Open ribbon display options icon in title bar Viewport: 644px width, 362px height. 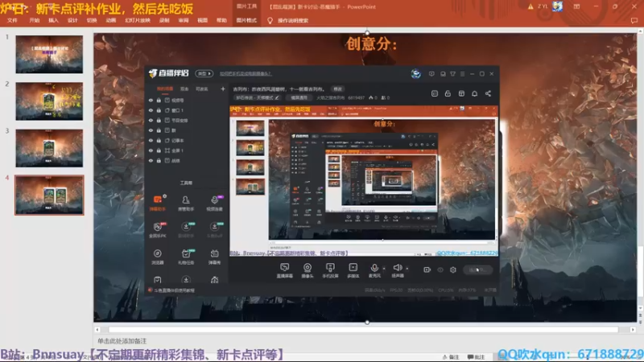[x=576, y=6]
